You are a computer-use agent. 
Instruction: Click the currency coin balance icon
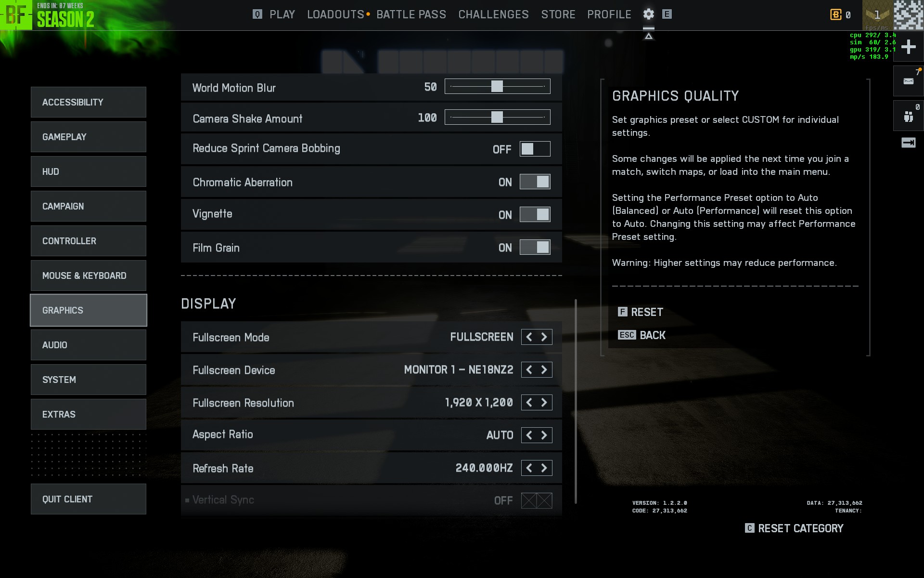click(836, 15)
